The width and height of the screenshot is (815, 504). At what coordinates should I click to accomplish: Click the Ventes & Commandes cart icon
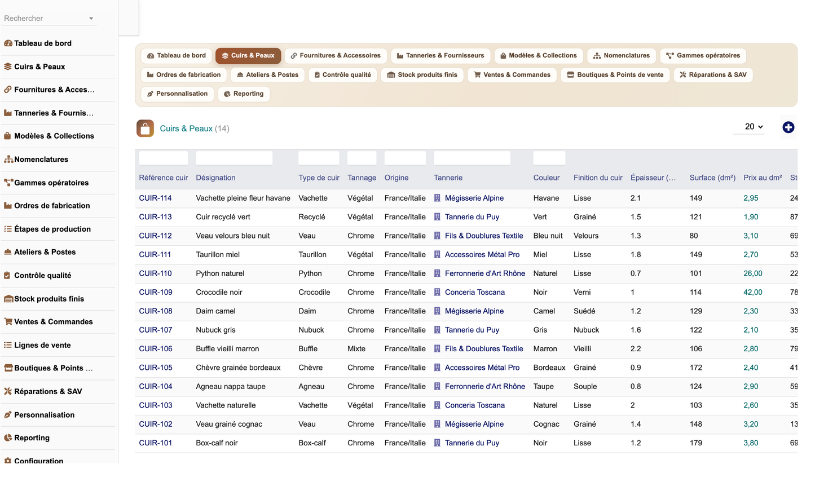pos(8,322)
